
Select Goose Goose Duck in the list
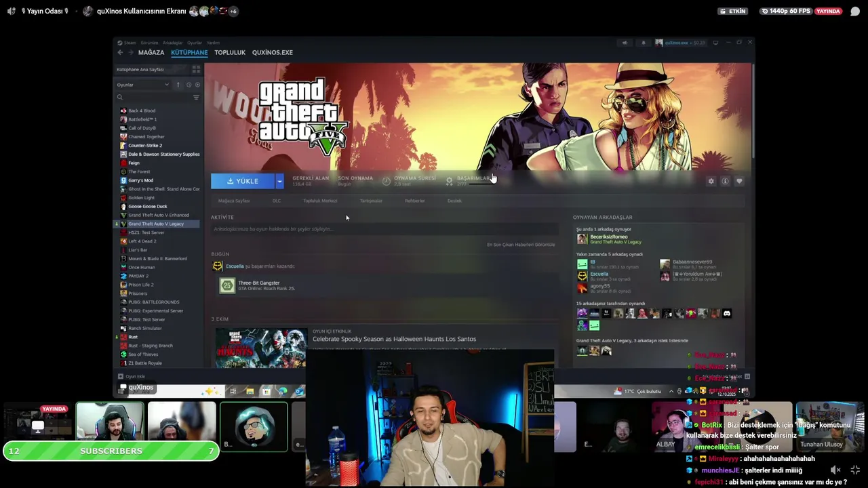pyautogui.click(x=147, y=206)
